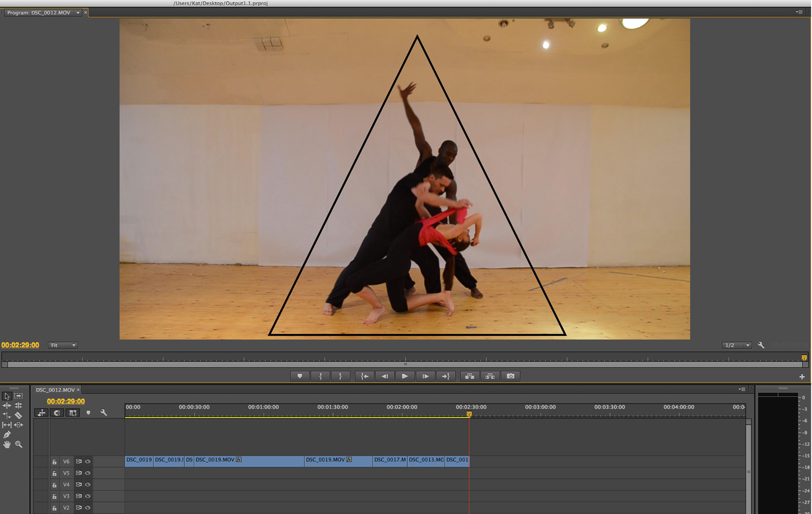812x514 pixels.
Task: Select the Rate Stretch tool
Action: tap(7, 415)
